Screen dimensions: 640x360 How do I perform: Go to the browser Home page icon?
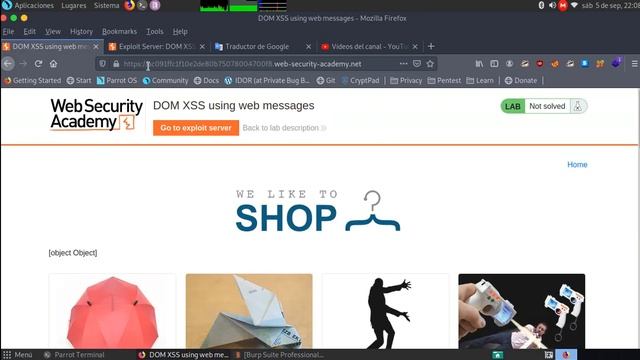53,64
